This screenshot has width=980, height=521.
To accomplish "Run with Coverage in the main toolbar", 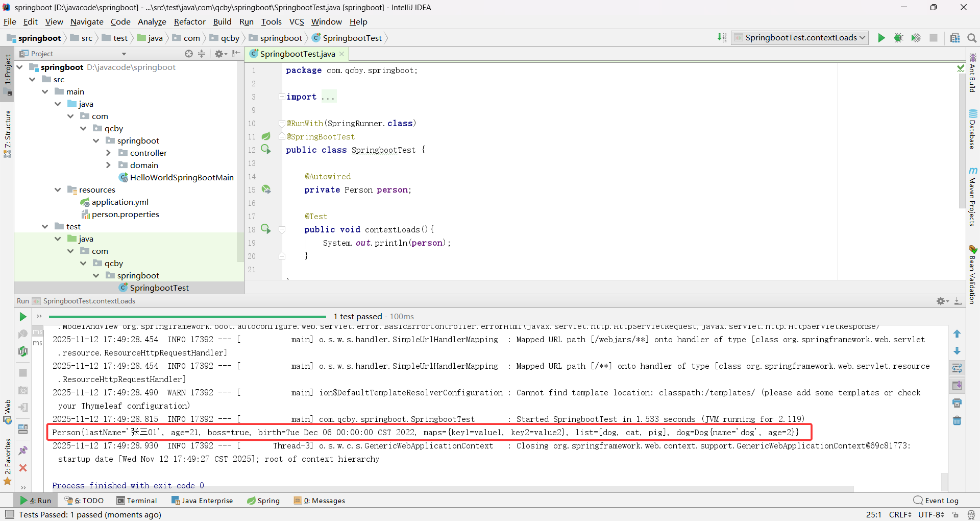I will click(916, 38).
